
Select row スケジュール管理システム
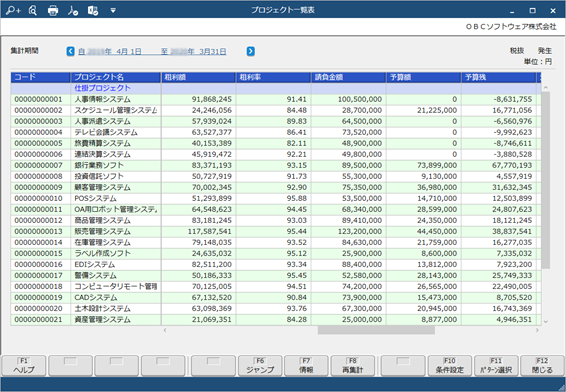[276, 110]
